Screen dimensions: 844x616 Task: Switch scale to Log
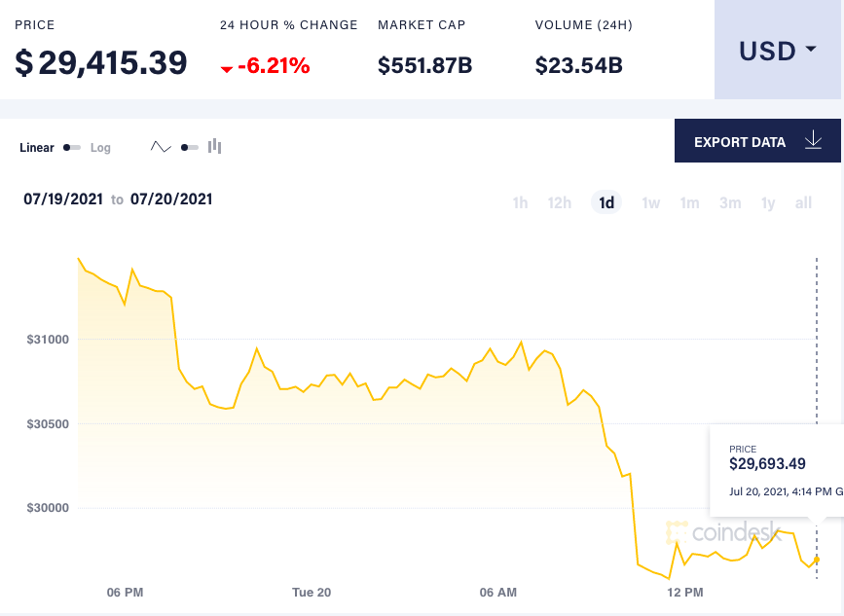coord(100,147)
